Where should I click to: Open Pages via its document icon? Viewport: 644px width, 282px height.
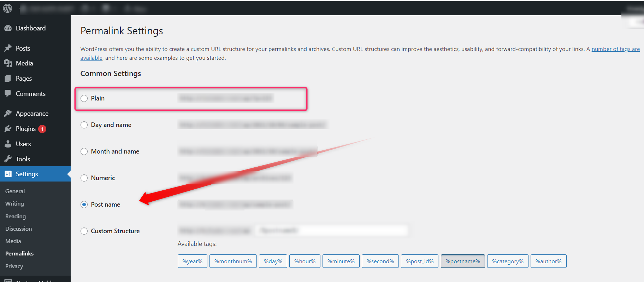tap(8, 79)
